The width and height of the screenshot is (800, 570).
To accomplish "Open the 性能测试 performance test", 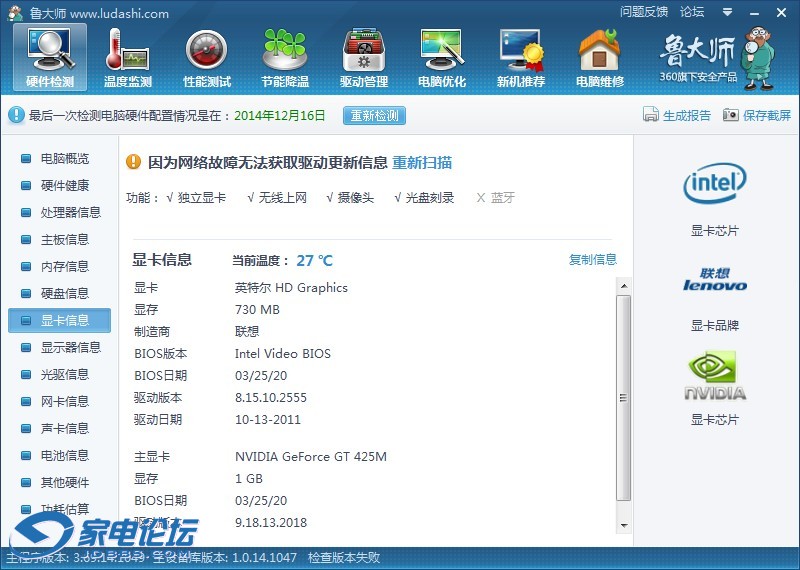I will tap(207, 58).
